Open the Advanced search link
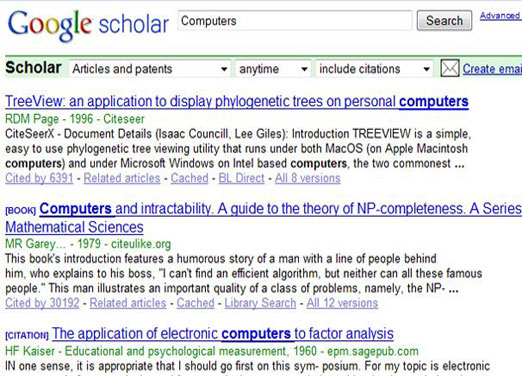The height and width of the screenshot is (378, 522). pos(501,15)
